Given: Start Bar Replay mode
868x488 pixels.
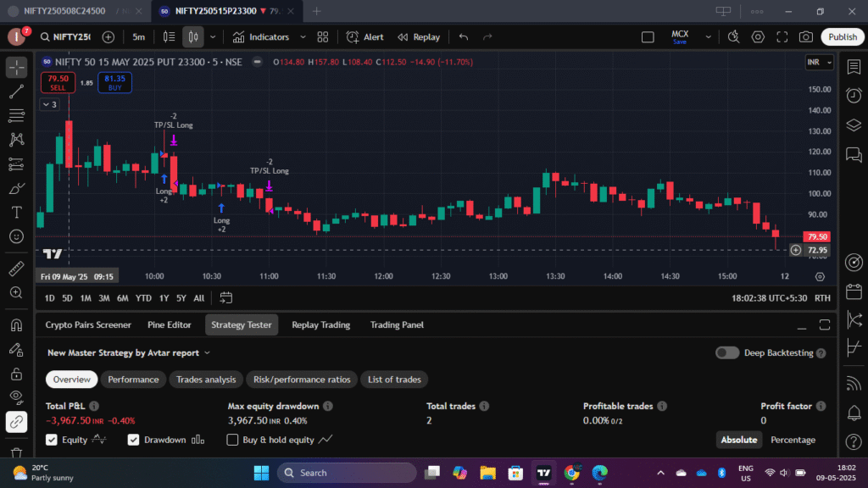Looking at the screenshot, I should pos(419,37).
